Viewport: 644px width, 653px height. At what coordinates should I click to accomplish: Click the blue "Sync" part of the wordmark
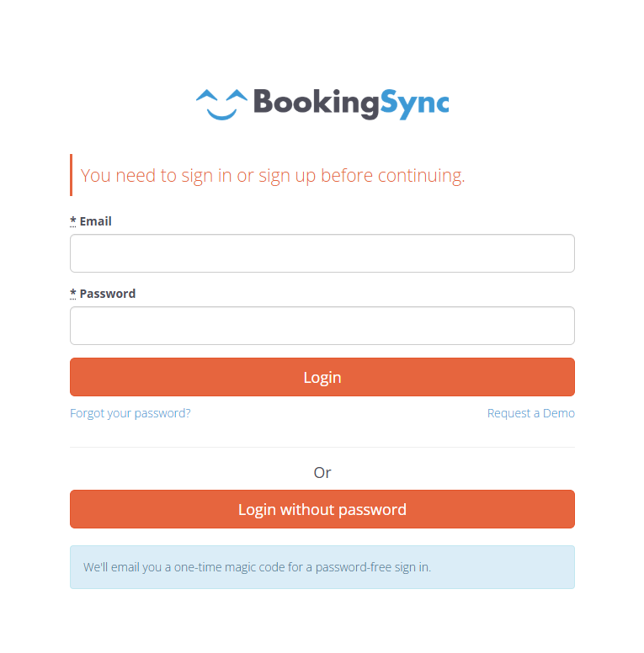point(414,104)
